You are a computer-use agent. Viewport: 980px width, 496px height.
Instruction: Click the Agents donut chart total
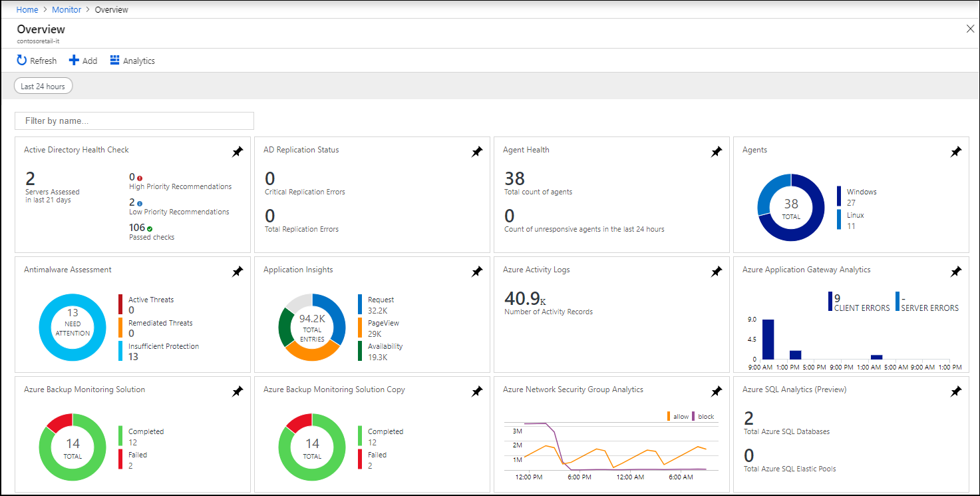tap(791, 208)
